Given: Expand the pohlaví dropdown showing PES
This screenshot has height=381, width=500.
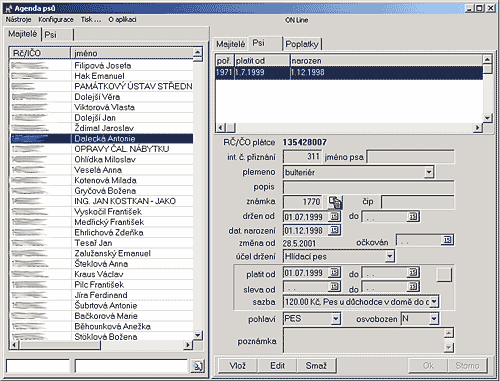Looking at the screenshot, I should click(x=336, y=319).
